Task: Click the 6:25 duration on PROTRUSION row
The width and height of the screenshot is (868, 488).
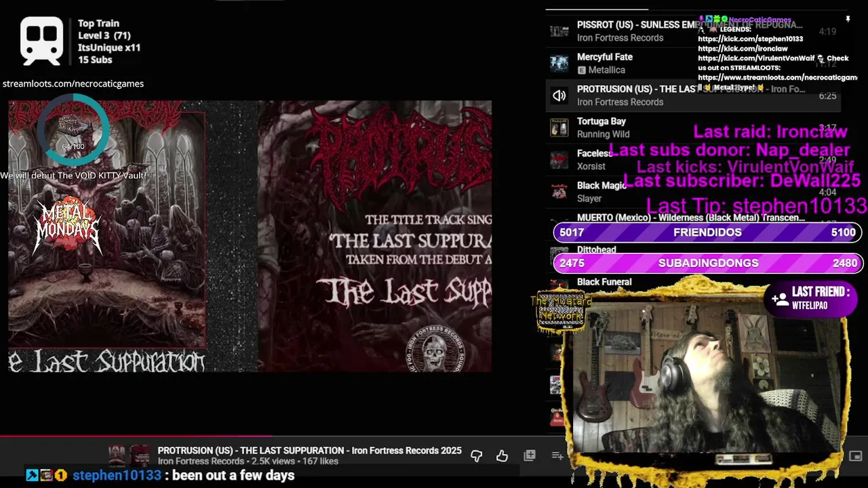Action: point(827,96)
